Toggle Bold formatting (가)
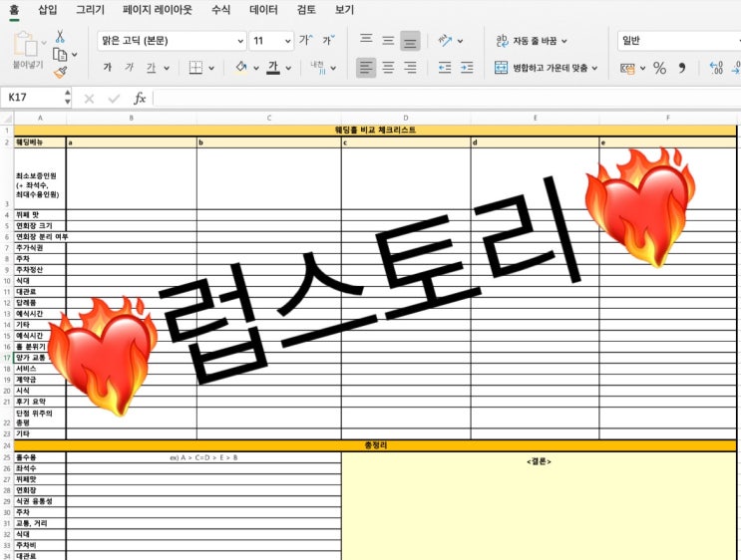This screenshot has height=560, width=741. (108, 68)
